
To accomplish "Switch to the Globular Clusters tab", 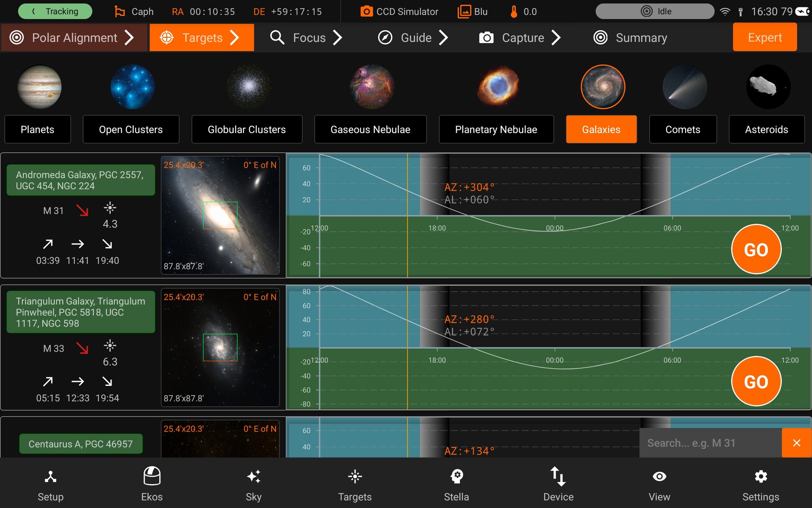I will (247, 129).
